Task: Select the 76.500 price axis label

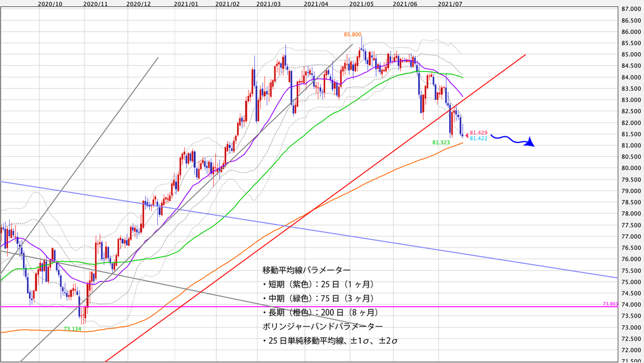Action: point(632,248)
